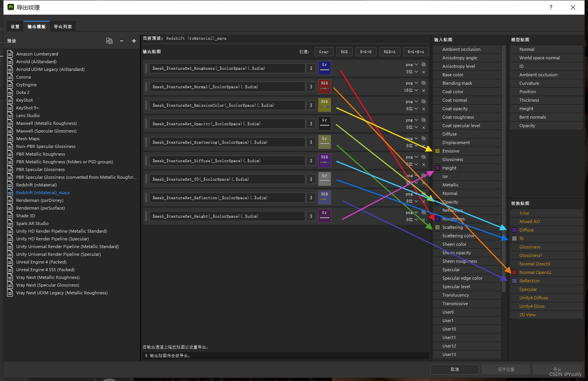Image resolution: width=588 pixels, height=381 pixels.
Task: Click the purple RGB channel swatch of Diffuse
Action: (x=325, y=160)
